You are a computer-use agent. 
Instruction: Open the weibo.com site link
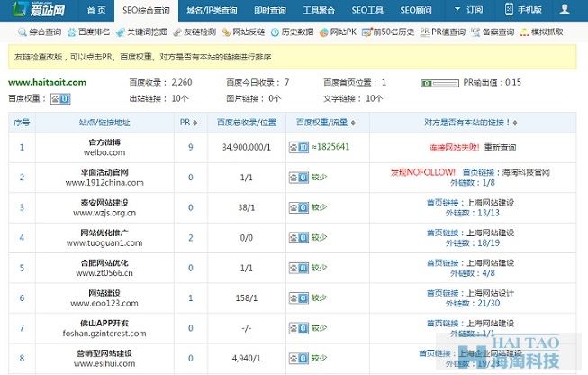pyautogui.click(x=104, y=152)
